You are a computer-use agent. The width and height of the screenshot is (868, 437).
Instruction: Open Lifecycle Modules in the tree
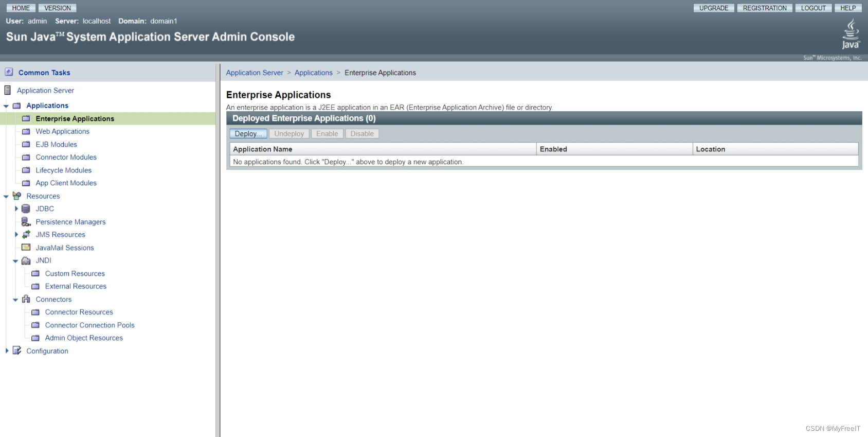64,170
